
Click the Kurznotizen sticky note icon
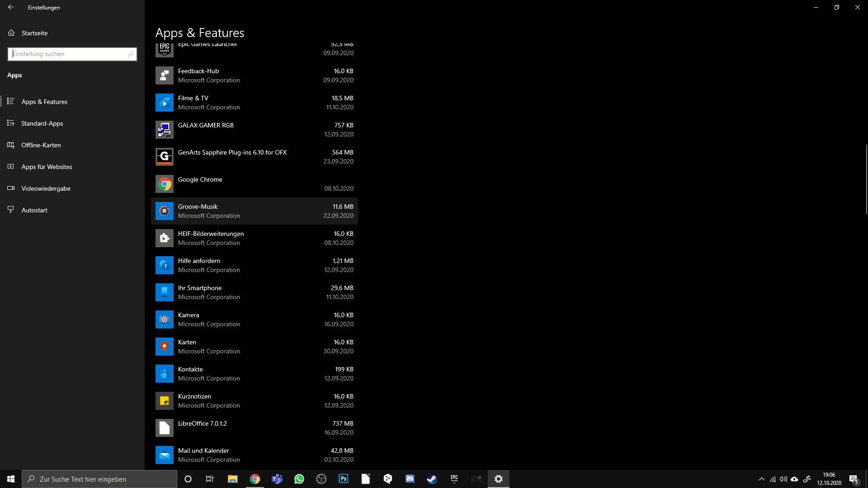tap(164, 401)
